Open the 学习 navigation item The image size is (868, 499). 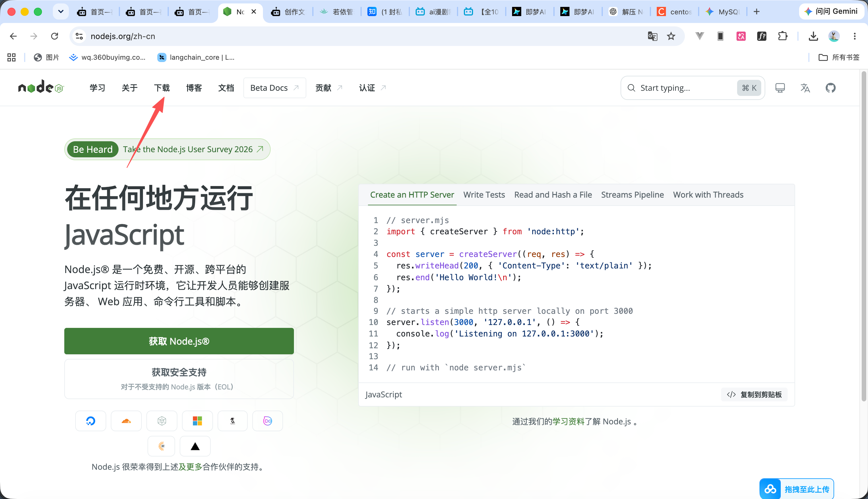pos(97,88)
